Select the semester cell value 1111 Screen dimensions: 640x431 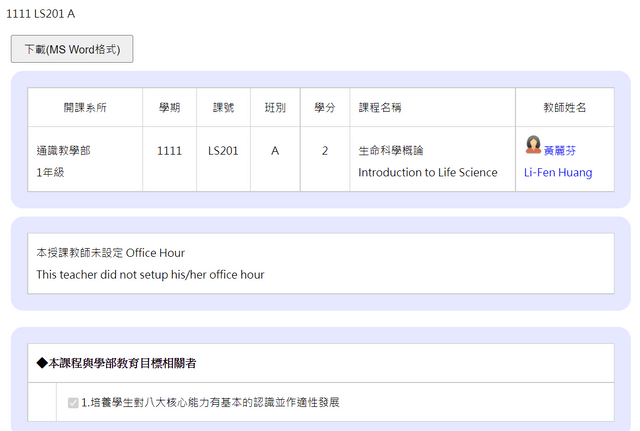coord(169,151)
